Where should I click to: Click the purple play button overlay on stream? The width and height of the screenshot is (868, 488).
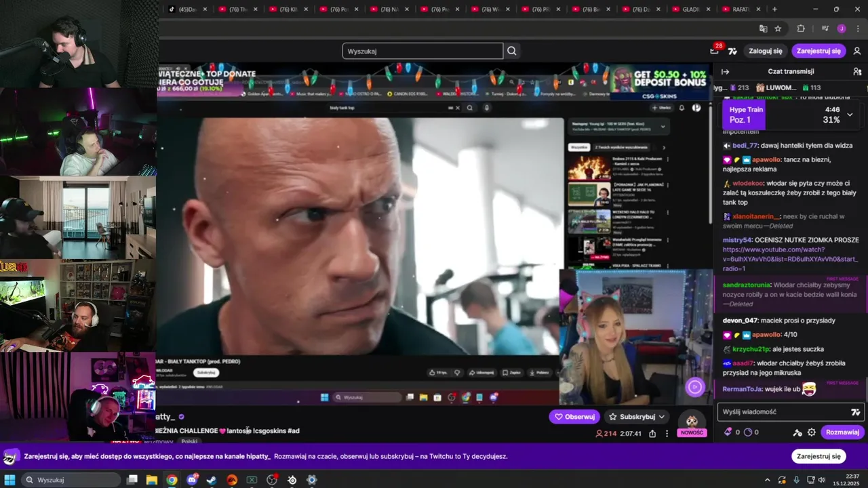pyautogui.click(x=695, y=387)
